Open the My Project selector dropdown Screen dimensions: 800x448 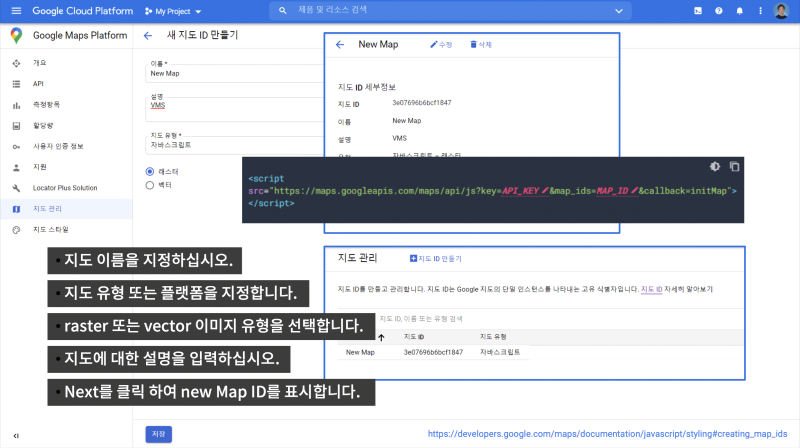pos(173,11)
